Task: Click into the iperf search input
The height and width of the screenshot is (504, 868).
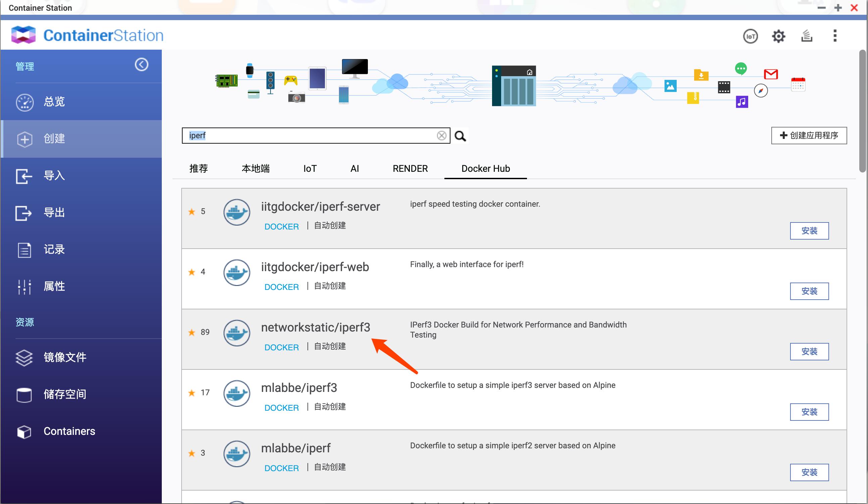Action: point(310,136)
